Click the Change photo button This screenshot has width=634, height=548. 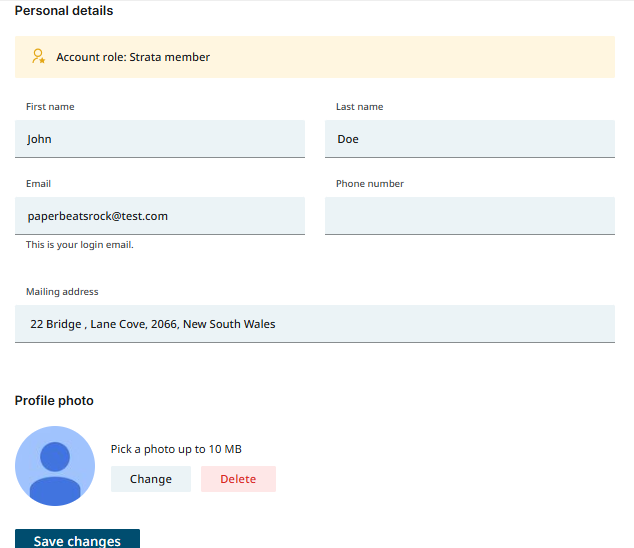pyautogui.click(x=151, y=479)
